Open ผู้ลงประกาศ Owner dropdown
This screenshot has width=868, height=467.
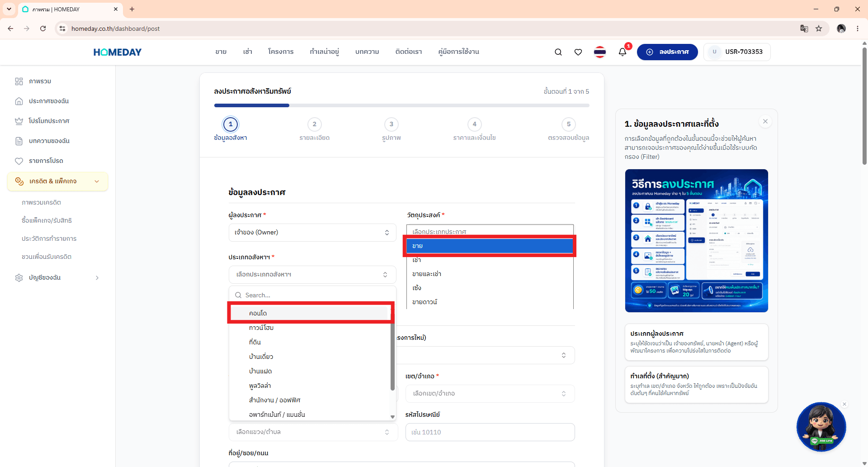(x=312, y=233)
